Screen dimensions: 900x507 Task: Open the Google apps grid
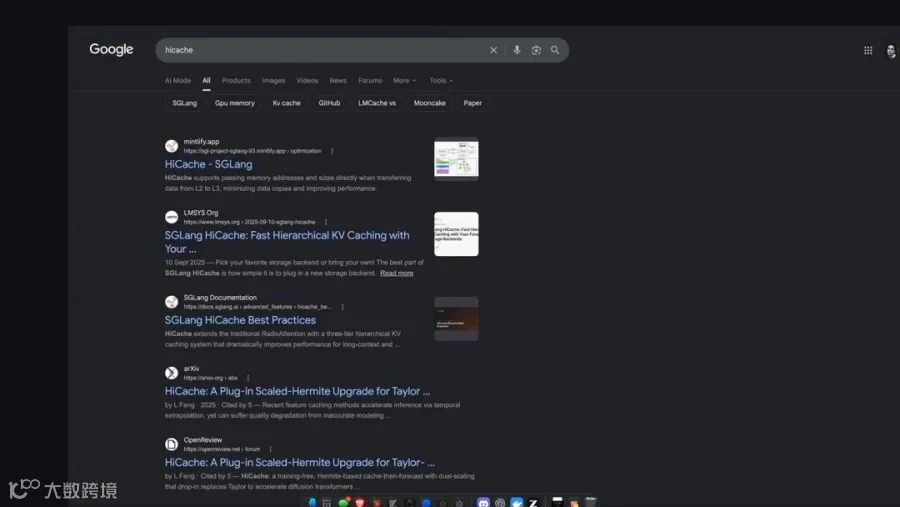tap(868, 51)
